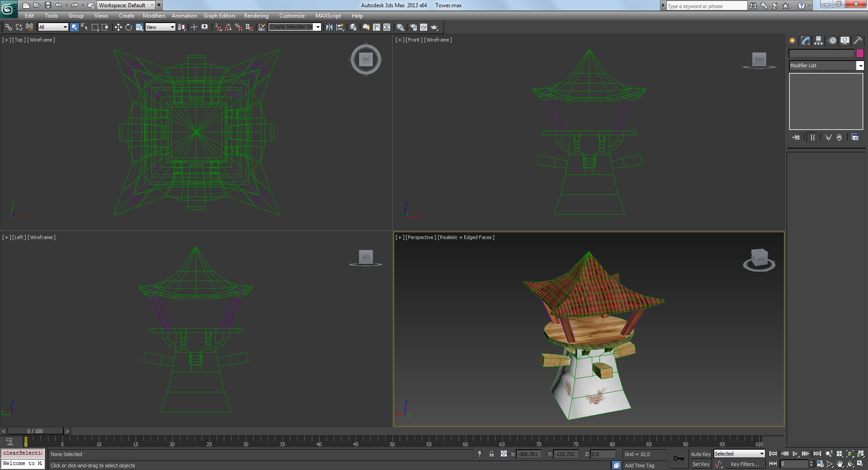Click the Auto Key button

pos(701,454)
